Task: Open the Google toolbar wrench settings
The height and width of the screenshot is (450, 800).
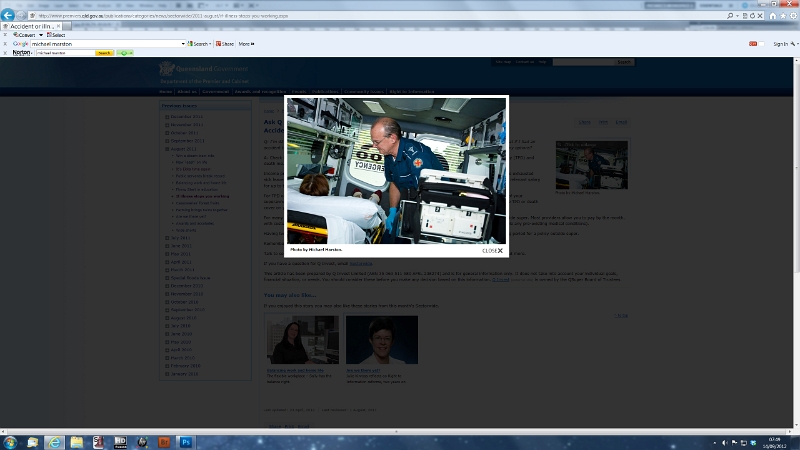Action: tap(793, 44)
